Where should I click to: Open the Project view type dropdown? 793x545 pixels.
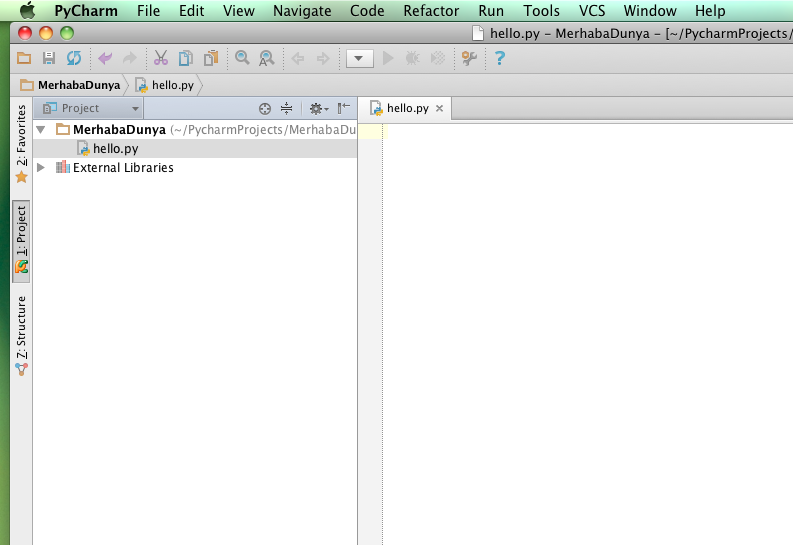(91, 108)
